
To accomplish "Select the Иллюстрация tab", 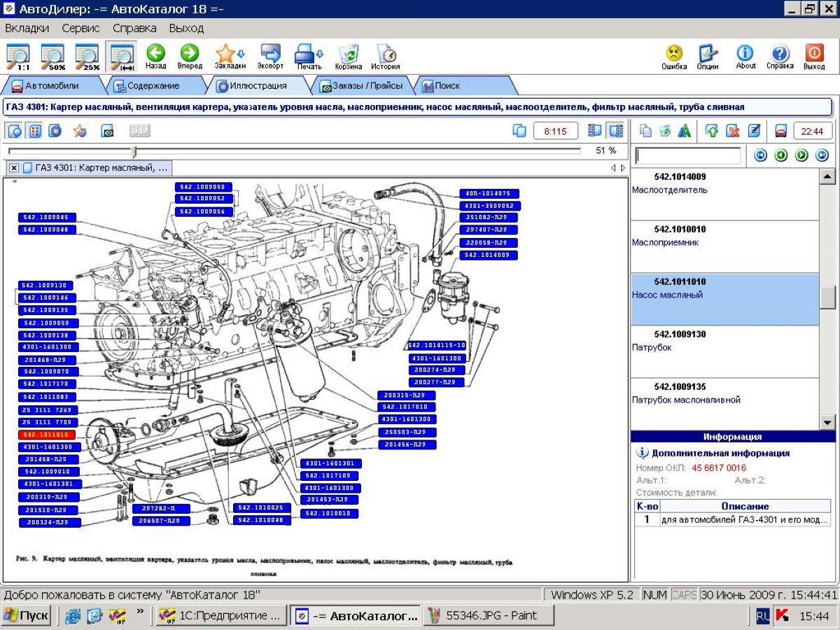I will pos(258,85).
